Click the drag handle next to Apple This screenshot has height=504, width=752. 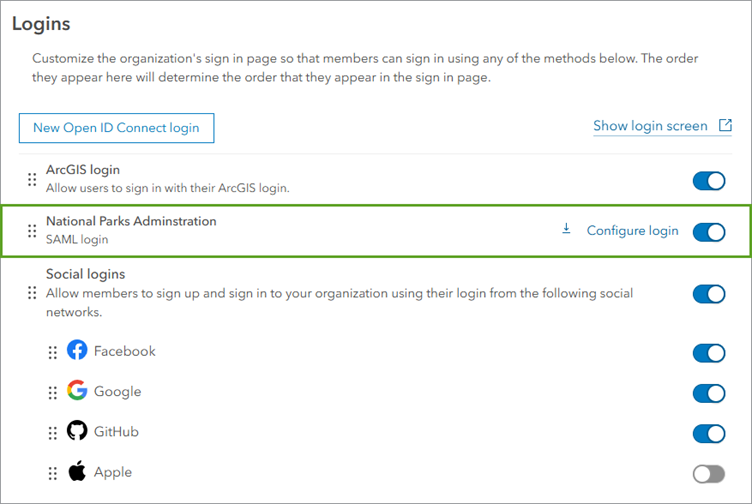53,473
